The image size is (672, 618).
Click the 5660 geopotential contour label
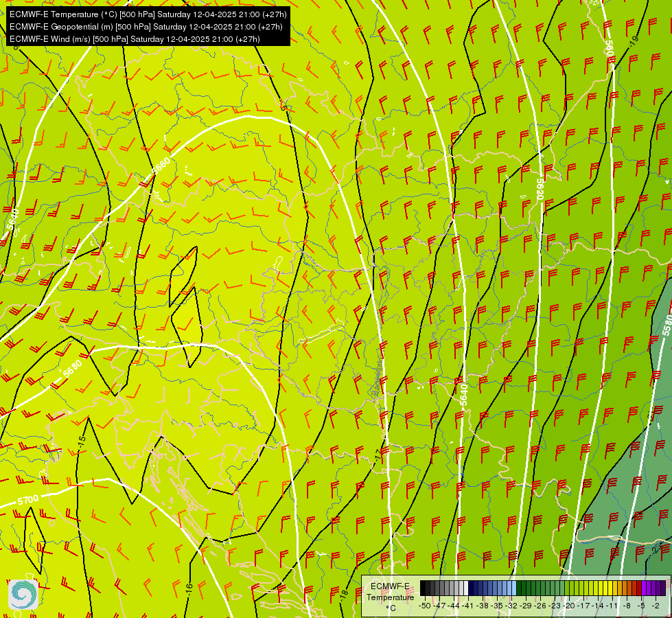point(161,165)
